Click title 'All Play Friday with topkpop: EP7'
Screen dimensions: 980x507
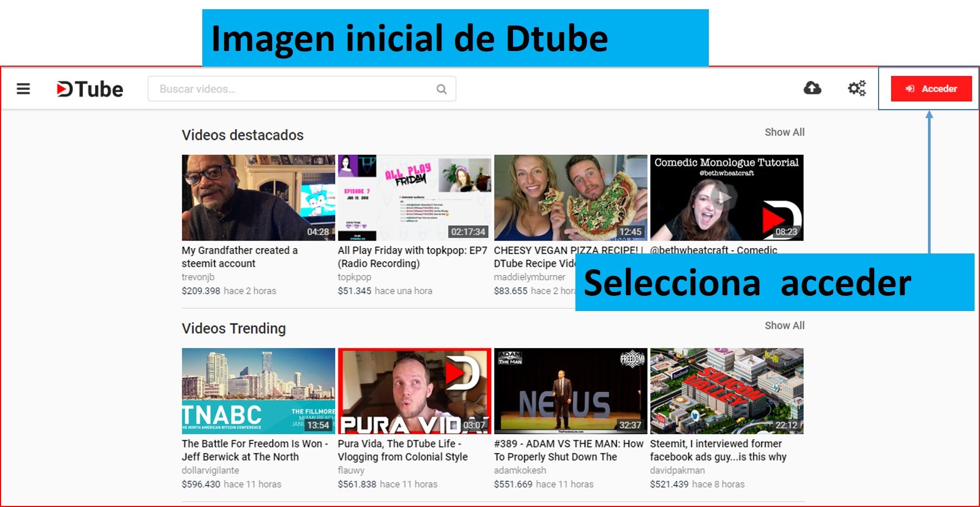tap(412, 257)
